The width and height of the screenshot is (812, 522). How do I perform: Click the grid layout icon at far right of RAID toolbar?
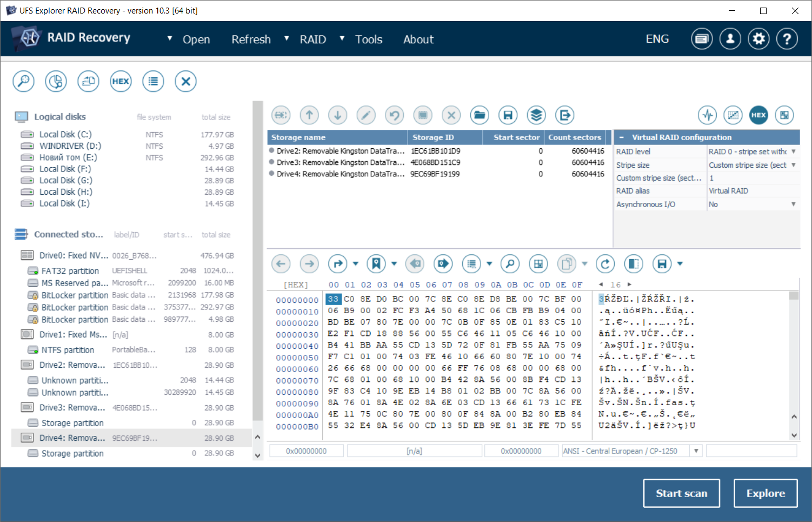point(784,115)
